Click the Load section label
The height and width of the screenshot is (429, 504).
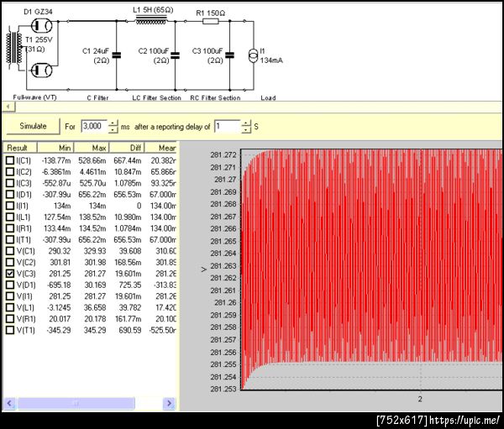(269, 97)
